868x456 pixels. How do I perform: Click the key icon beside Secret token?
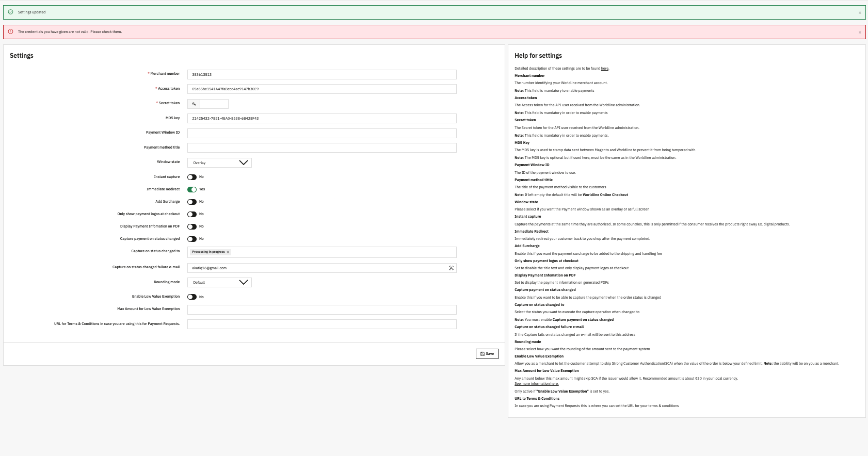[x=194, y=104]
